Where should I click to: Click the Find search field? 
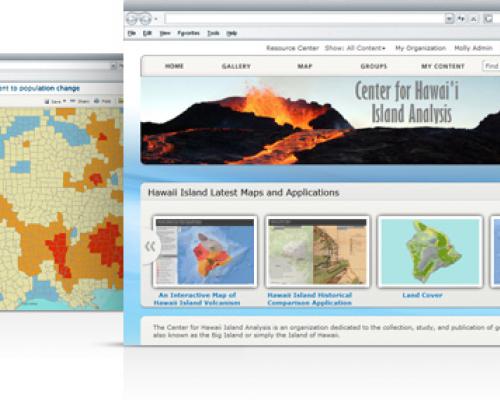pos(491,66)
